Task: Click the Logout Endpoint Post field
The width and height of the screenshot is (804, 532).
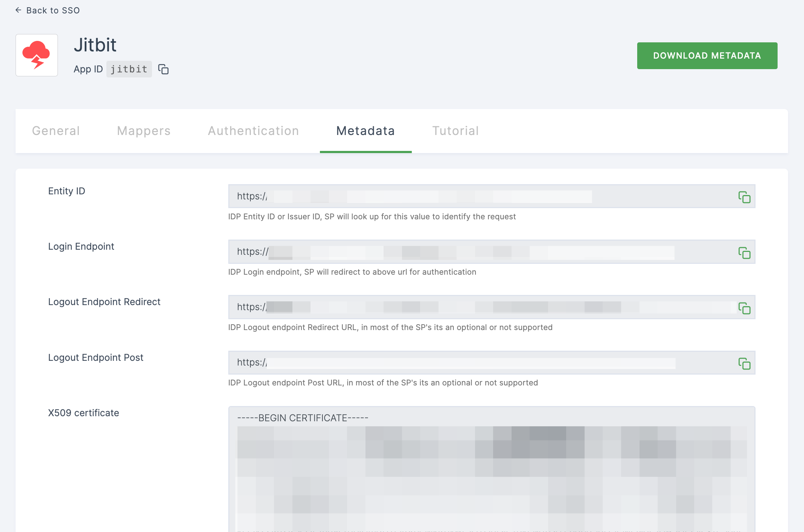Action: click(x=491, y=362)
